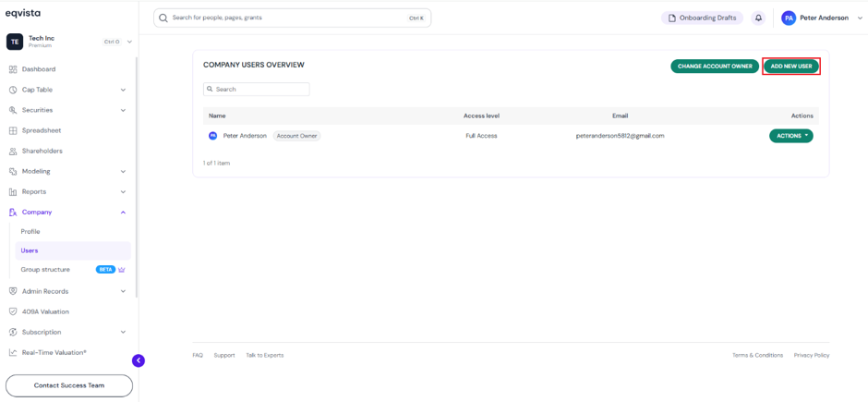Click the BETA badge
868x402 pixels.
tap(106, 270)
